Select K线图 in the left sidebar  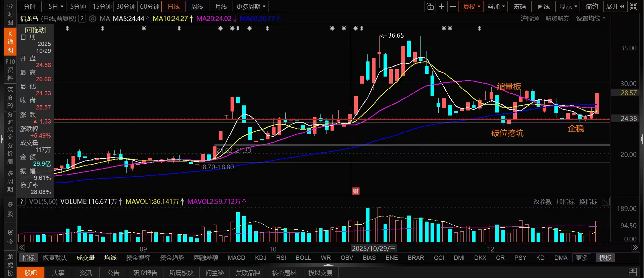coord(10,42)
